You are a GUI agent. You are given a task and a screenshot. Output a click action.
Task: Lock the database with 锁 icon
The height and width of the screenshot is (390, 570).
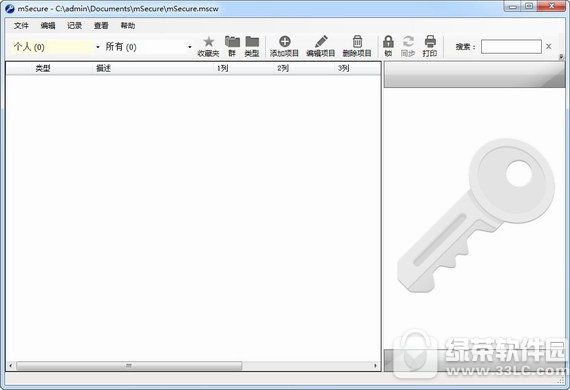coord(388,46)
